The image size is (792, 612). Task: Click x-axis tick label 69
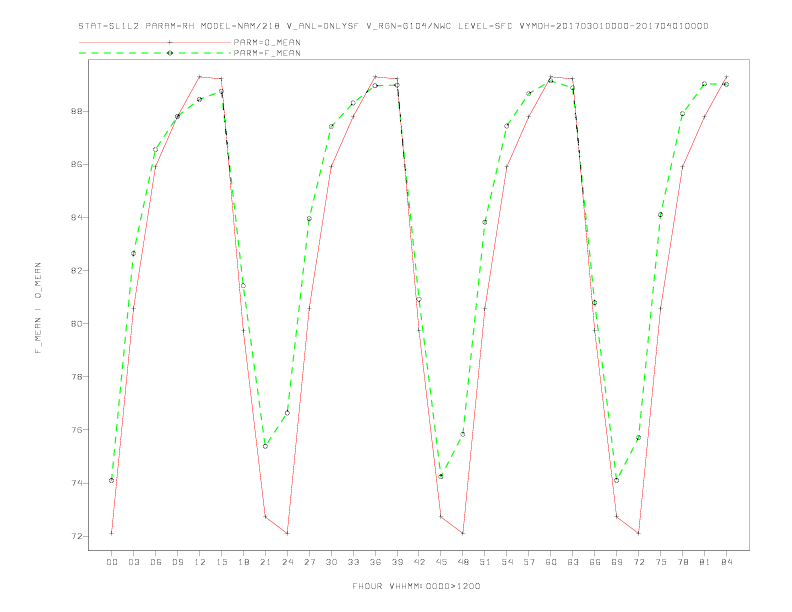click(x=617, y=562)
